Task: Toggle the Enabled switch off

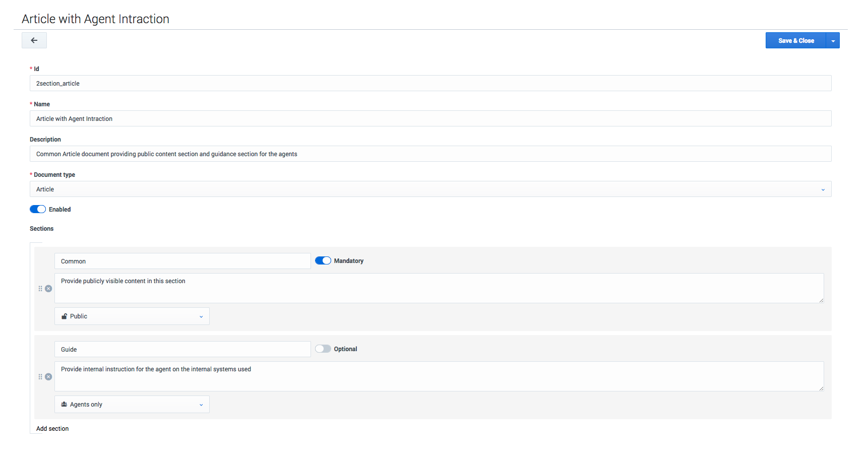Action: pyautogui.click(x=38, y=210)
